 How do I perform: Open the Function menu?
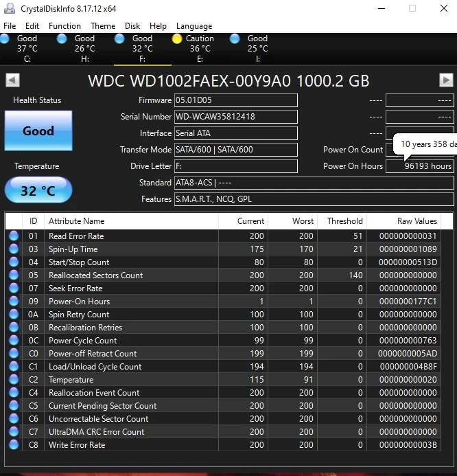[x=65, y=26]
